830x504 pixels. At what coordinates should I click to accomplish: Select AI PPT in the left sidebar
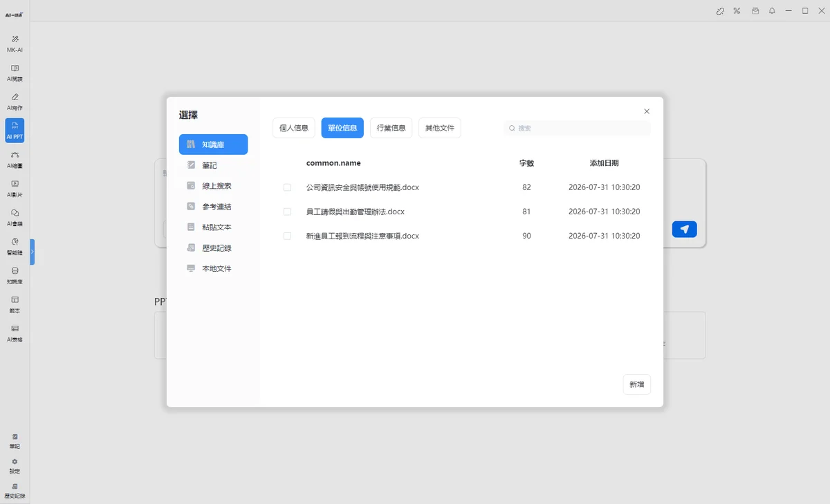coord(15,131)
